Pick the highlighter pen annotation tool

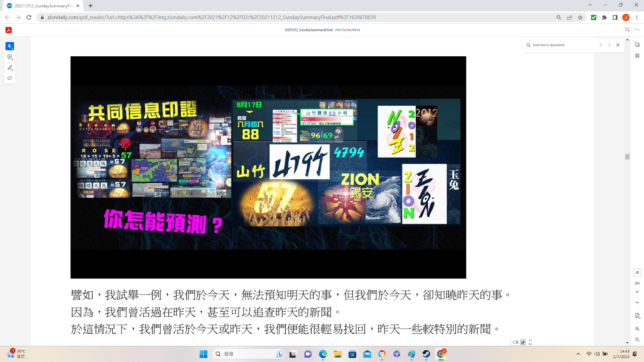pyautogui.click(x=10, y=68)
